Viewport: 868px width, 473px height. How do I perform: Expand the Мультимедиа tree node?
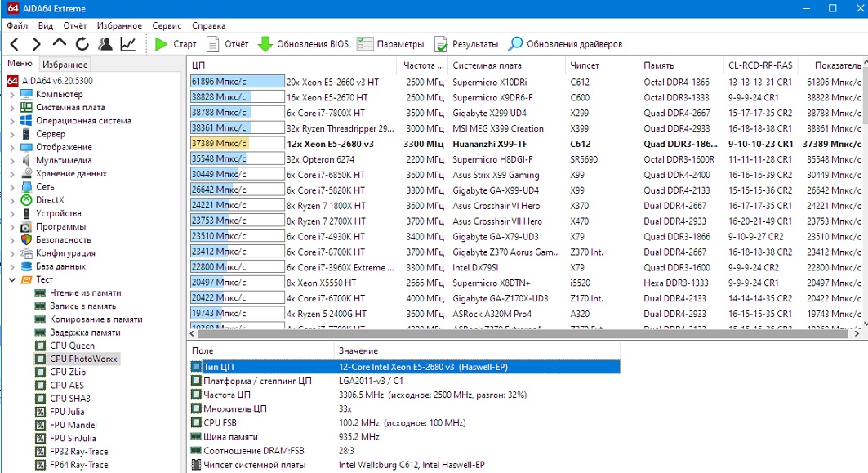tap(12, 161)
